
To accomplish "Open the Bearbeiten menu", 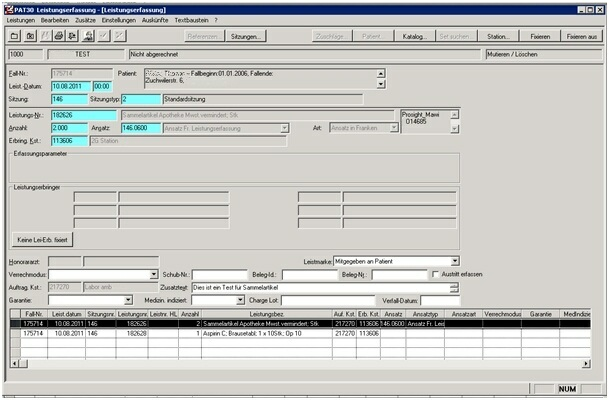I will [x=55, y=20].
